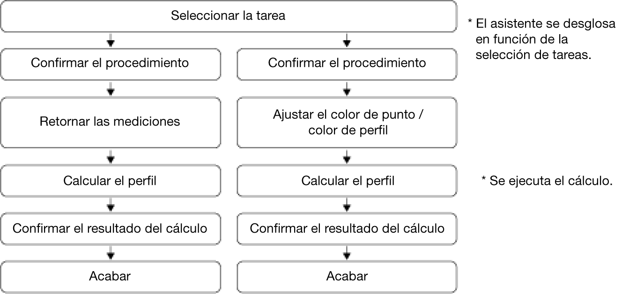Click Acabar in the left flow column

click(x=110, y=276)
